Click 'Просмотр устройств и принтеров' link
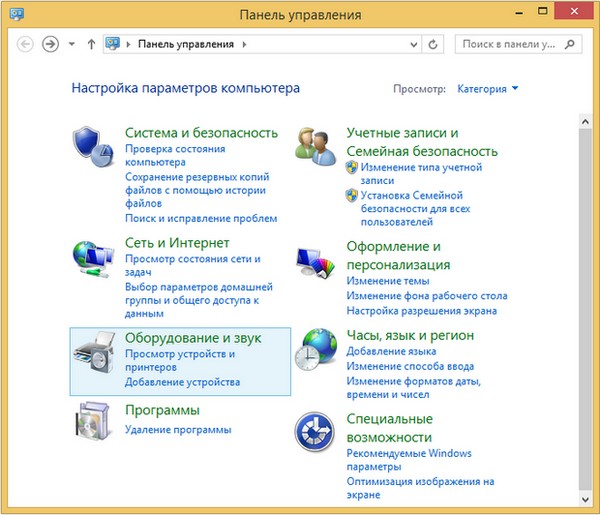 coord(180,360)
